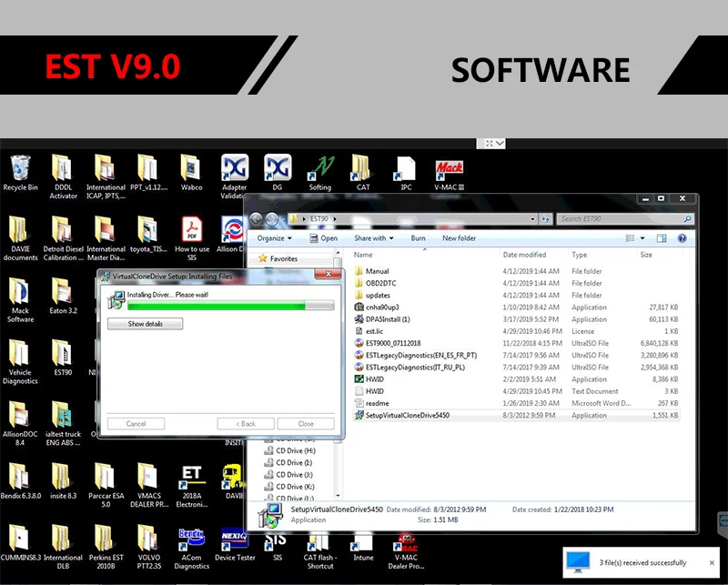The height and width of the screenshot is (585, 728).
Task: Click the arrow after EST90 in address bar
Action: (335, 218)
